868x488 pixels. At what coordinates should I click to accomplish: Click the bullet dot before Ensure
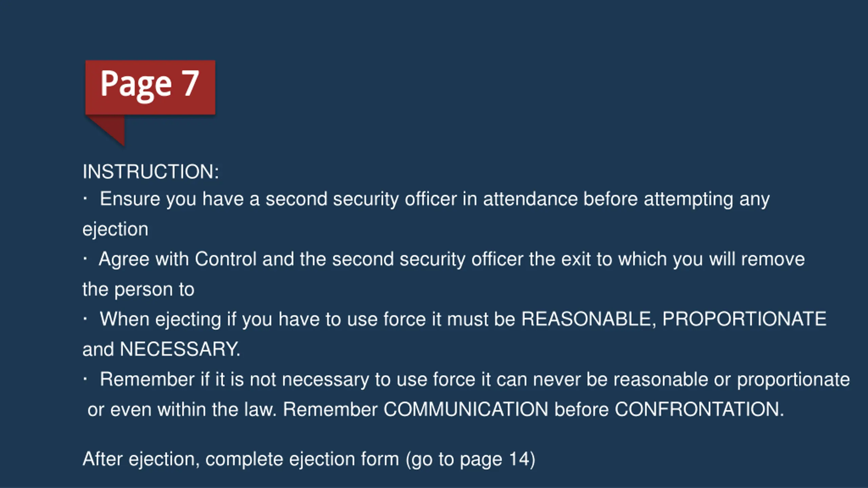pos(85,199)
